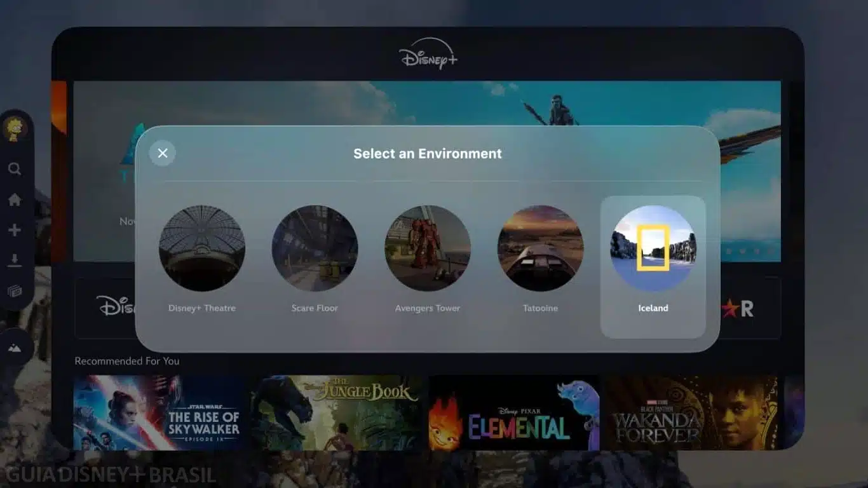Click the Tatooine label
The height and width of the screenshot is (488, 868).
point(540,308)
